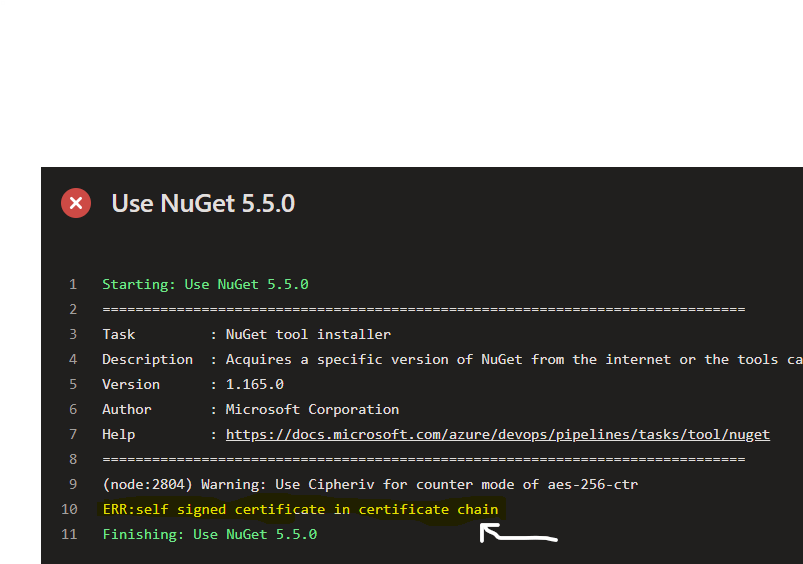Click the separator line numbered 2
Image resolution: width=803 pixels, height=564 pixels.
coord(424,309)
